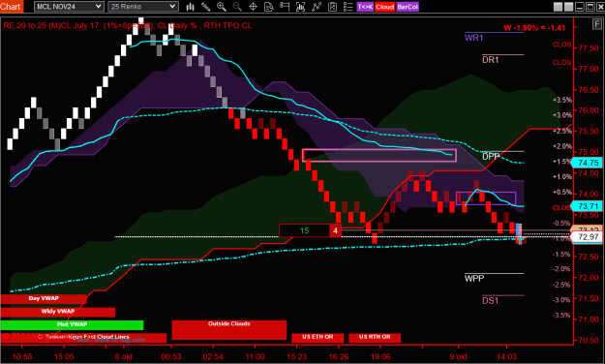Select the WPP pivot label
The image size is (605, 364).
(474, 278)
